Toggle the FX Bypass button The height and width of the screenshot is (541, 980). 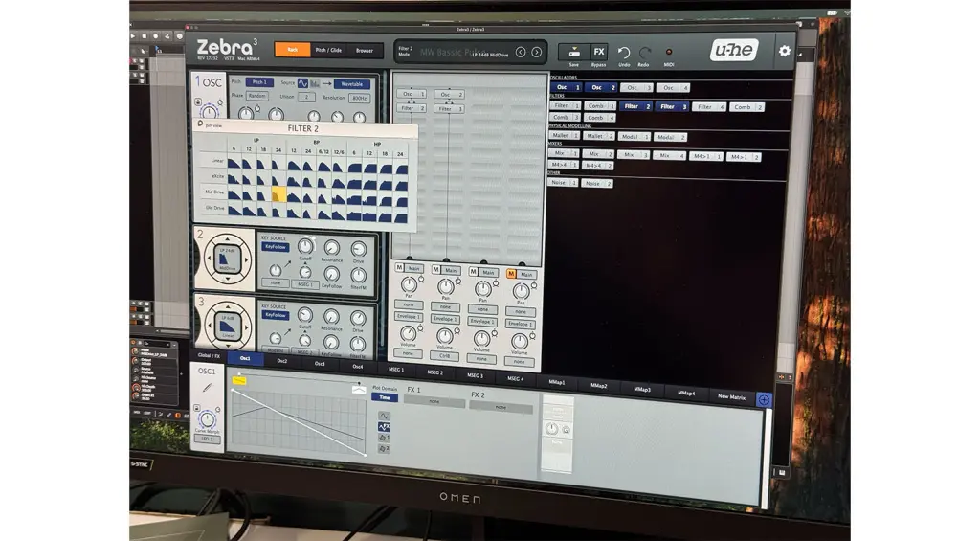coord(599,53)
